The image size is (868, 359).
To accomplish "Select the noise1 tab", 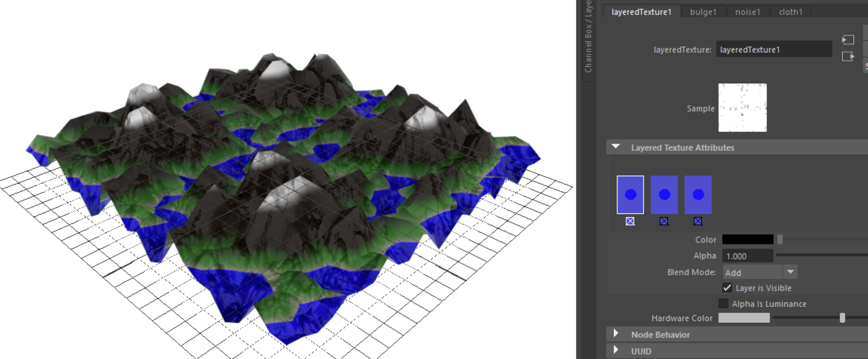I will [747, 12].
